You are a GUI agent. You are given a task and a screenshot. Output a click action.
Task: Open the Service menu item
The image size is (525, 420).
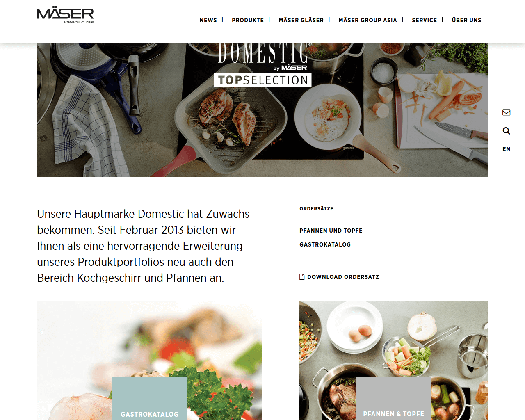coord(425,20)
